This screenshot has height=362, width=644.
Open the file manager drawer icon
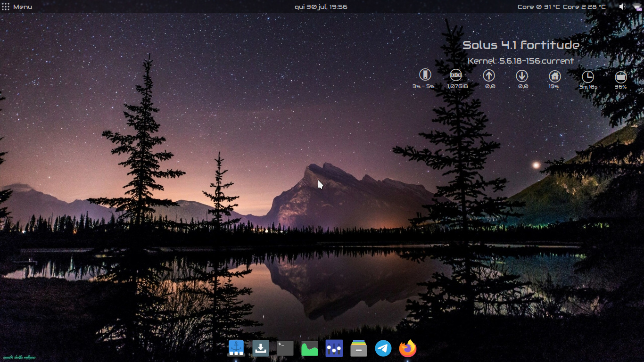359,348
